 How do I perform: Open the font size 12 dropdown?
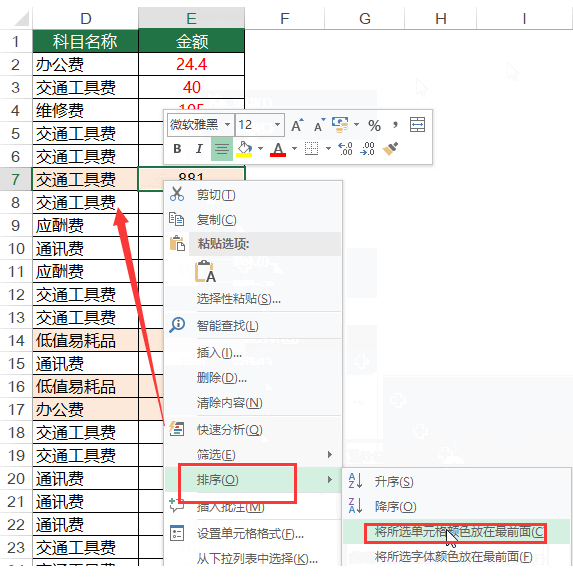click(277, 125)
